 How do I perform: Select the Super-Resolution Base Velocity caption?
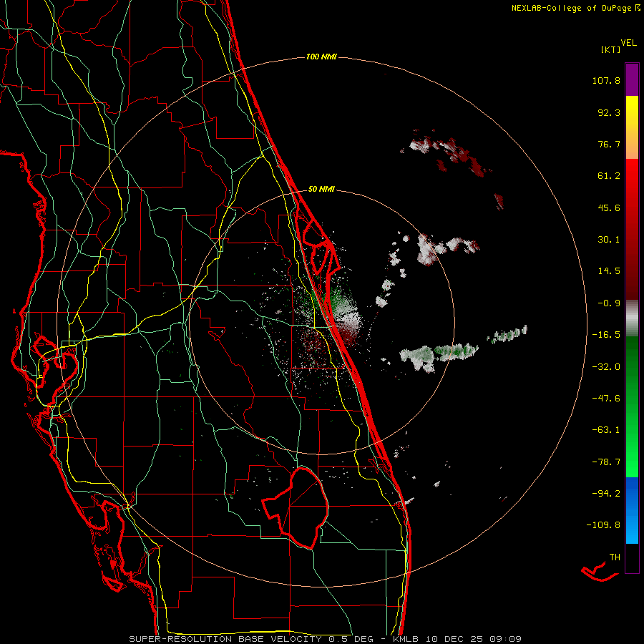point(326,639)
